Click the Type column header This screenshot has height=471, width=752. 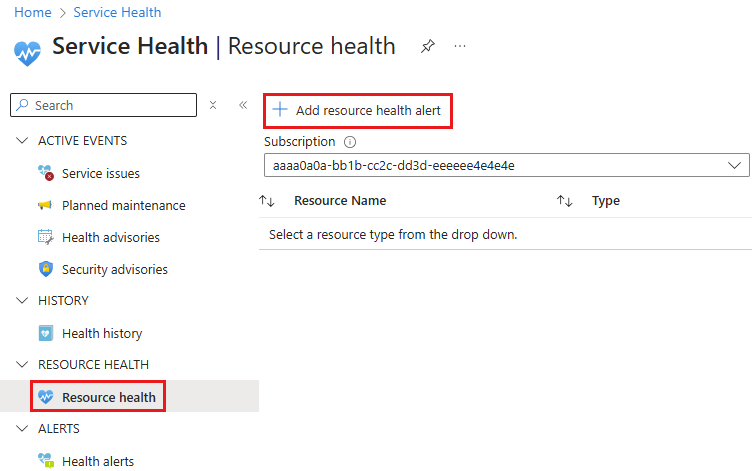606,200
